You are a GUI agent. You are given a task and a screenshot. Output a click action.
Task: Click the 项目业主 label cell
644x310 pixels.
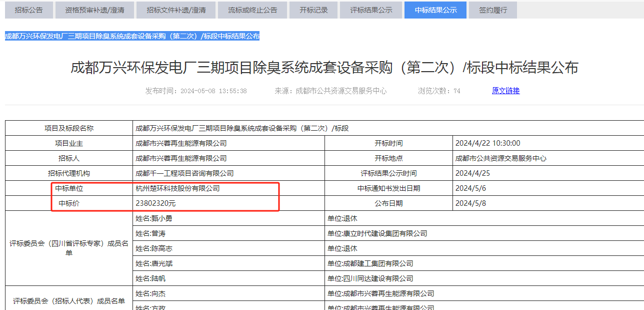[69, 143]
